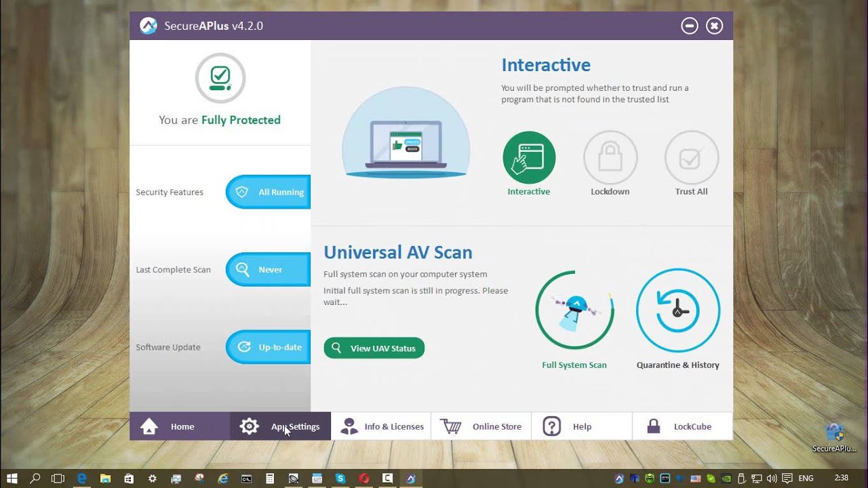The image size is (868, 488).
Task: Click the 'Security Features' label
Action: [x=170, y=192]
